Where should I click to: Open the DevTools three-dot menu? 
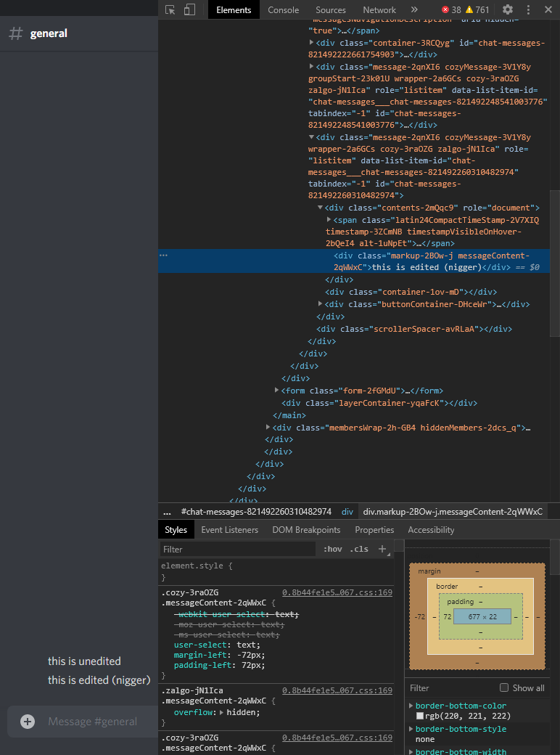(528, 9)
